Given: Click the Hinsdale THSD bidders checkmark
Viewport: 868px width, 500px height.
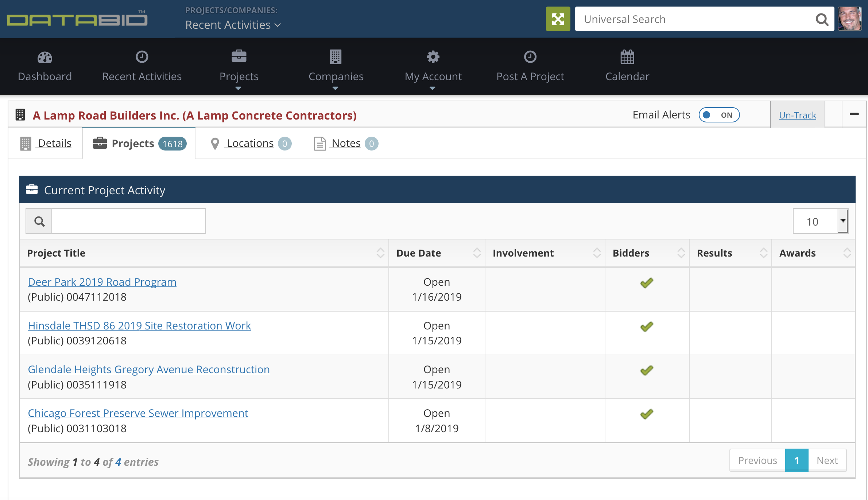Looking at the screenshot, I should coord(647,327).
